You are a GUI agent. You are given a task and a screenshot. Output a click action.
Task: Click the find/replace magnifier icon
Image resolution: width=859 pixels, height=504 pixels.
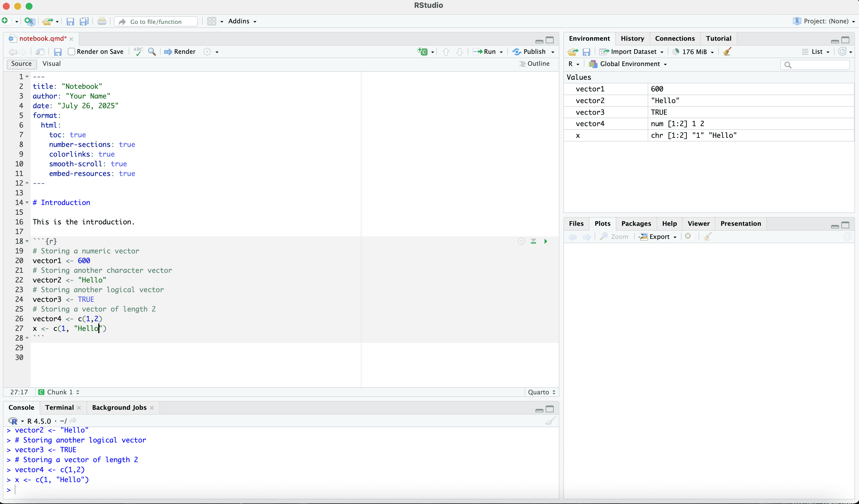point(152,52)
